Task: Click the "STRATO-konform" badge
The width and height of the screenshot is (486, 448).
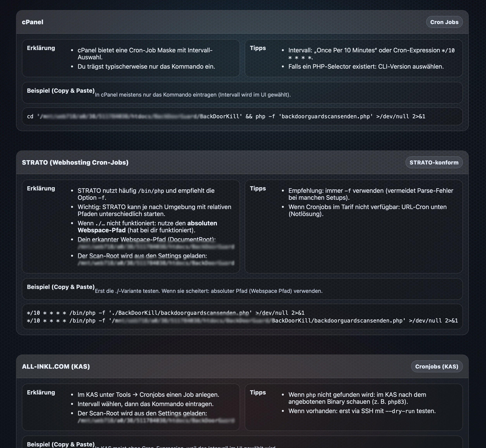Action: (x=434, y=163)
